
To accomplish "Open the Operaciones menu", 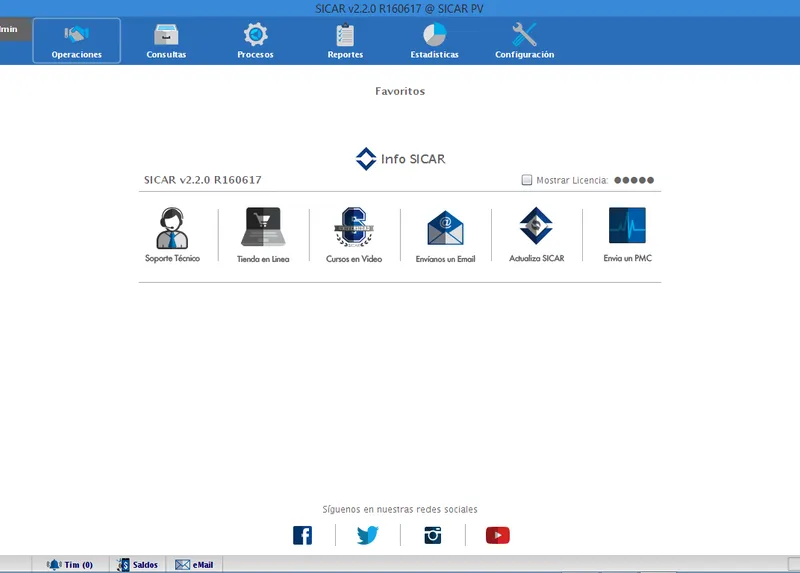I will (x=77, y=41).
